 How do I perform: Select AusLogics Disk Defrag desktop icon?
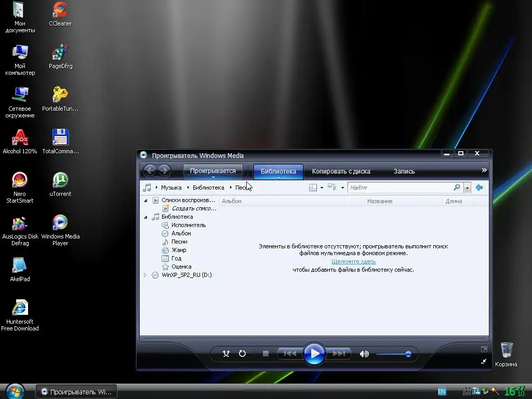[x=20, y=230]
